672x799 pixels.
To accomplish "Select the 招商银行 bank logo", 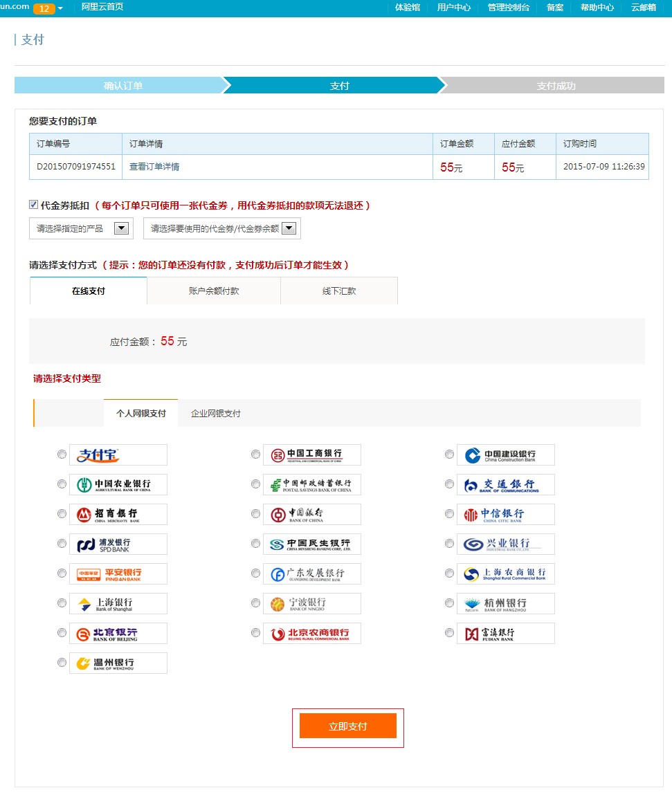I will [x=118, y=514].
